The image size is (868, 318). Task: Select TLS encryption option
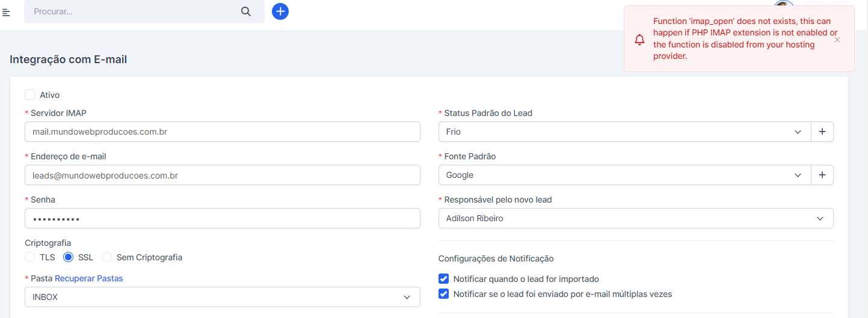[30, 257]
